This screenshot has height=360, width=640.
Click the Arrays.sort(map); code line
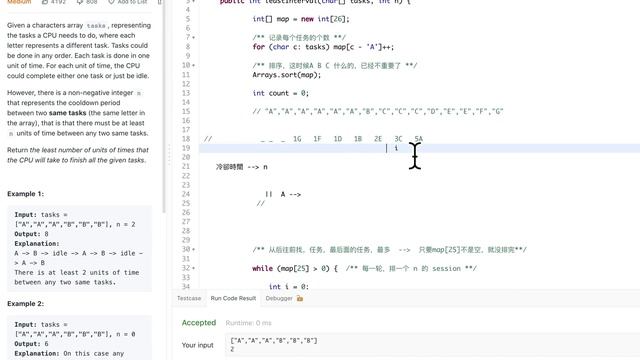point(287,75)
